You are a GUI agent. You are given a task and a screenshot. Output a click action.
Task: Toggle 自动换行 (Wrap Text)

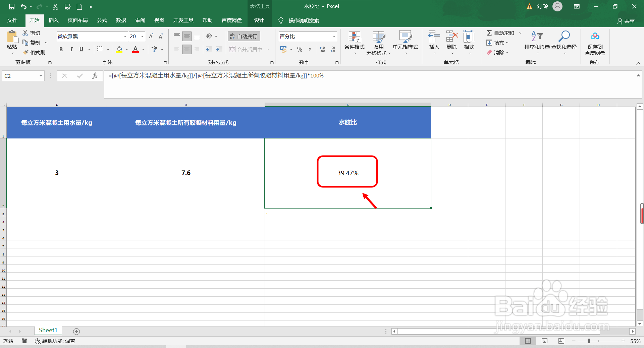[244, 36]
